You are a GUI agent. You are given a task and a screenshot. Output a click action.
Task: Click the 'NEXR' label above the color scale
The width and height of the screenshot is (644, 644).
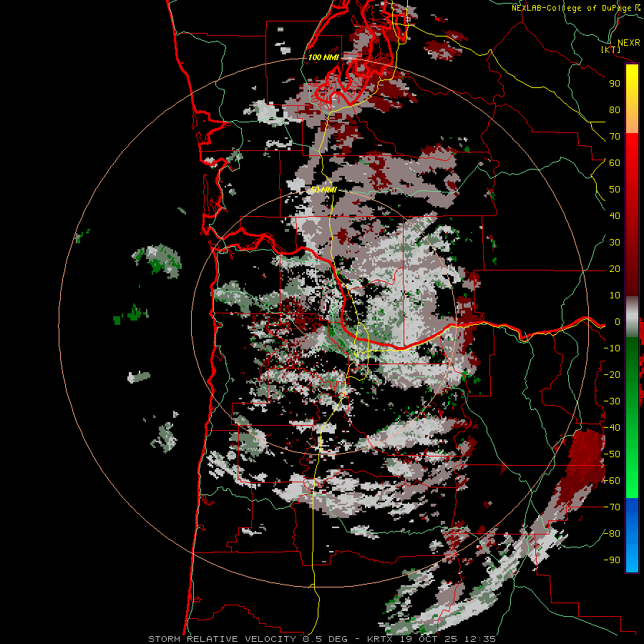(628, 43)
